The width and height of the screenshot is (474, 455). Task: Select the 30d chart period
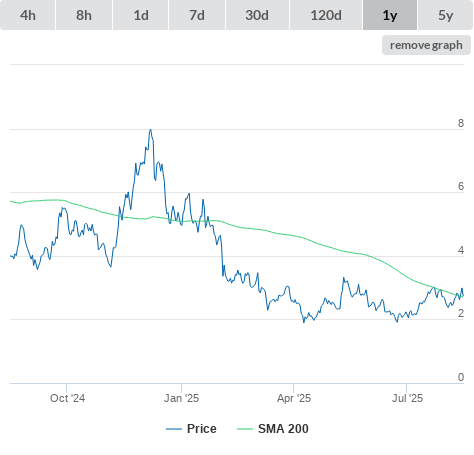pyautogui.click(x=257, y=15)
